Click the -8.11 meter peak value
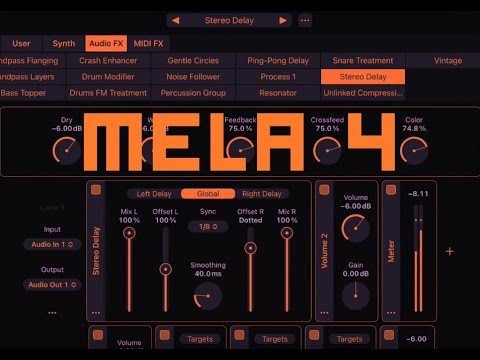Viewport: 480px width, 360px height. pyautogui.click(x=418, y=194)
